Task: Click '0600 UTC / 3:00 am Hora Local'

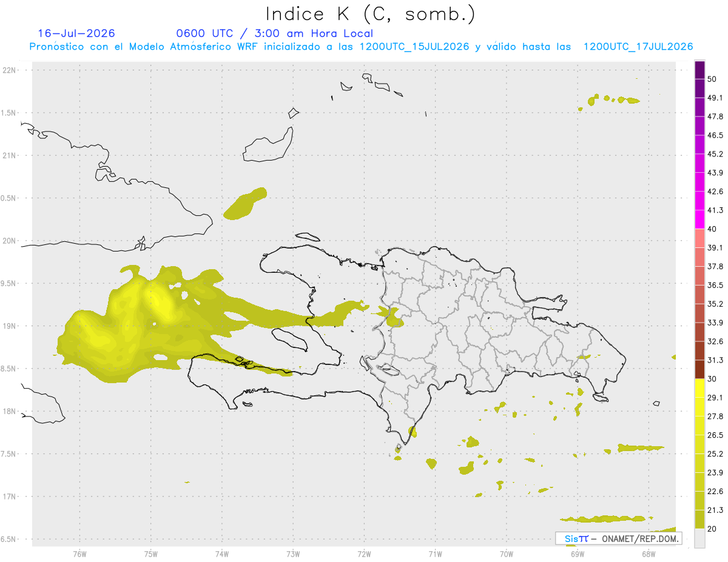Action: [x=274, y=33]
